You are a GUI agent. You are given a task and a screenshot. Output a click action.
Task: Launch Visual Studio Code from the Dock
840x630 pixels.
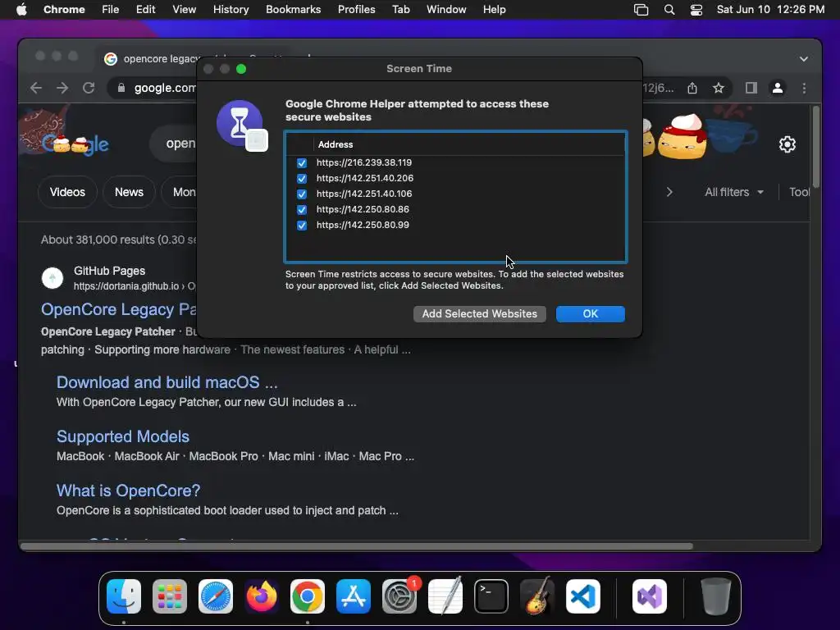pyautogui.click(x=583, y=596)
